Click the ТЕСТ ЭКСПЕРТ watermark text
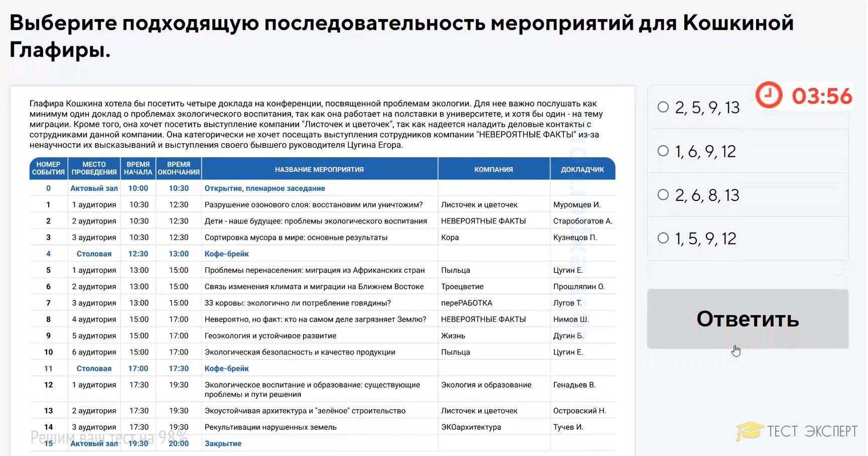This screenshot has width=868, height=456. tap(812, 431)
